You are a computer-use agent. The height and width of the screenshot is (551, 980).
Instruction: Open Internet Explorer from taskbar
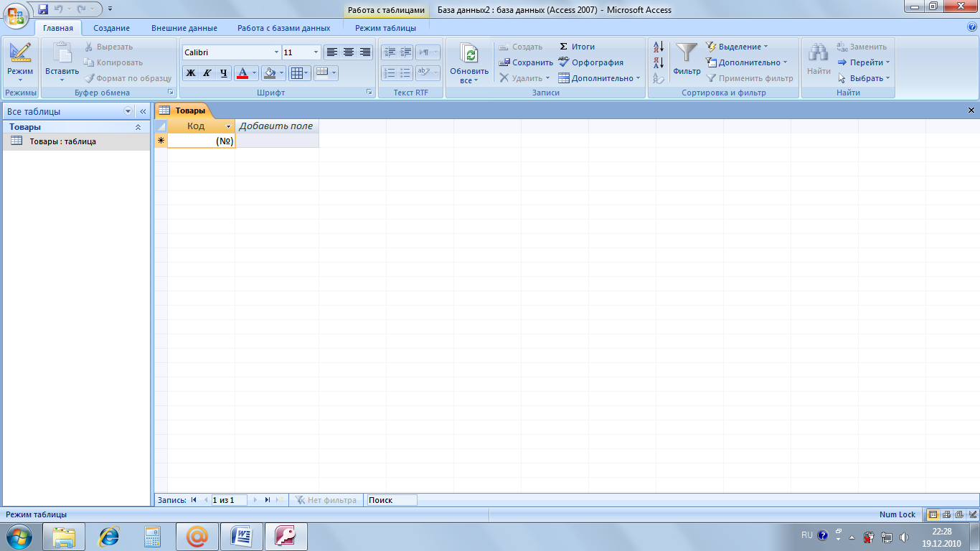pos(108,536)
